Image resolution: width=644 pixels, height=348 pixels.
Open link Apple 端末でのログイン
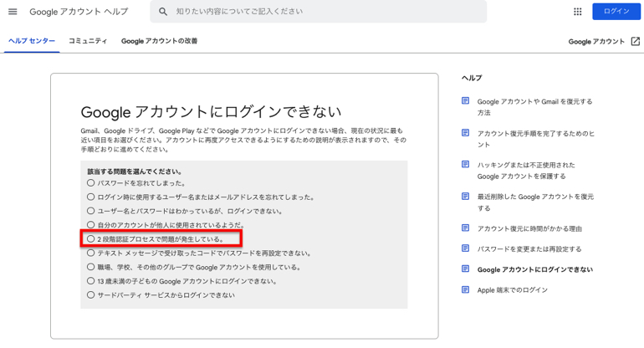click(512, 290)
